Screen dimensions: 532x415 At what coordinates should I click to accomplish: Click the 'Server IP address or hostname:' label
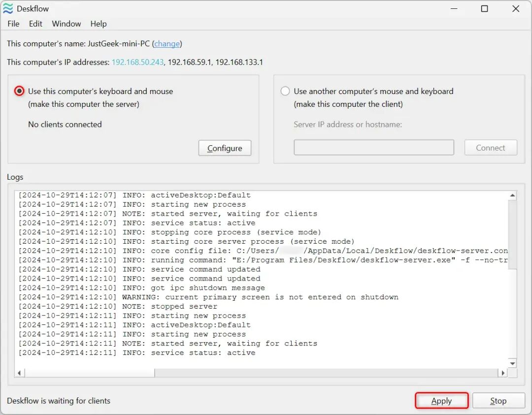[x=348, y=125]
